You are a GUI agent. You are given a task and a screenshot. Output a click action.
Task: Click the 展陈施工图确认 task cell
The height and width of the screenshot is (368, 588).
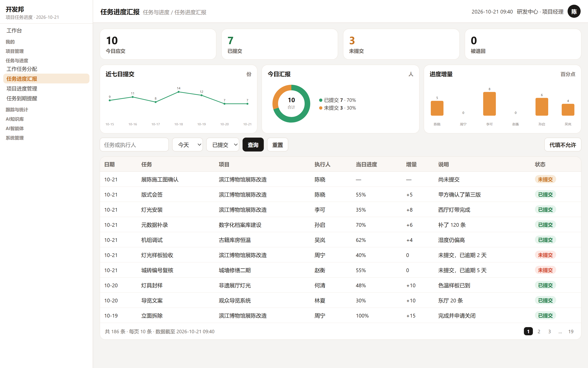coord(160,179)
